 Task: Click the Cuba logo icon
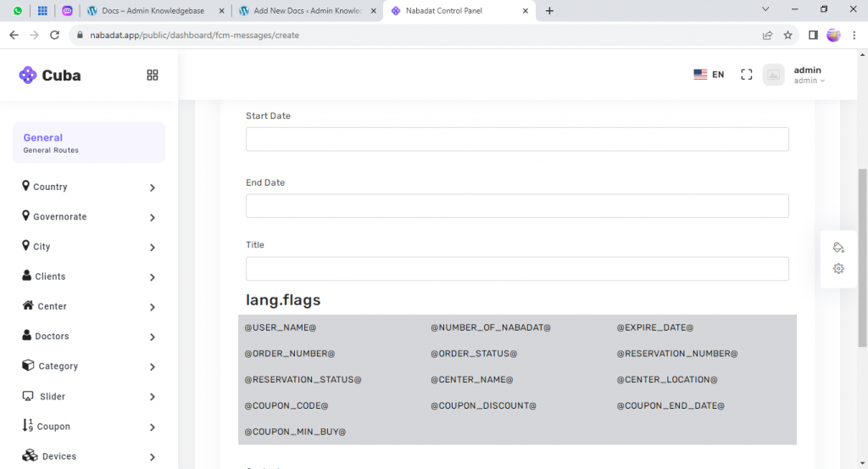[x=28, y=75]
